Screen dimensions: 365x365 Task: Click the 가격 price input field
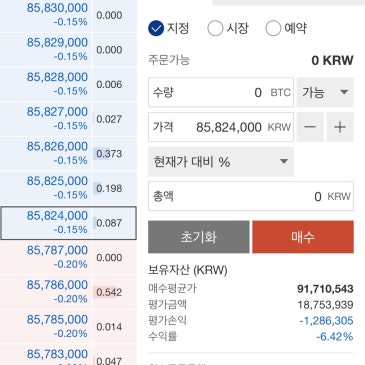221,127
